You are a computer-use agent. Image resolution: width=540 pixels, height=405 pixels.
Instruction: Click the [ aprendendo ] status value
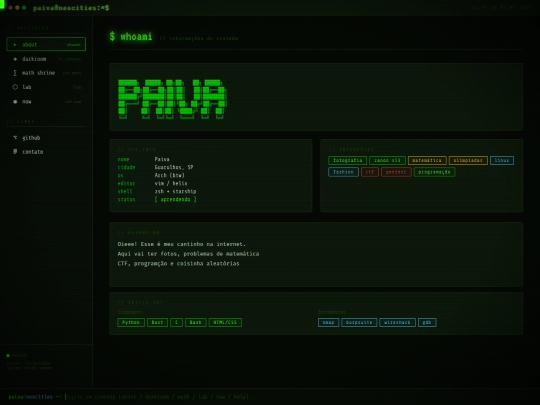(175, 199)
